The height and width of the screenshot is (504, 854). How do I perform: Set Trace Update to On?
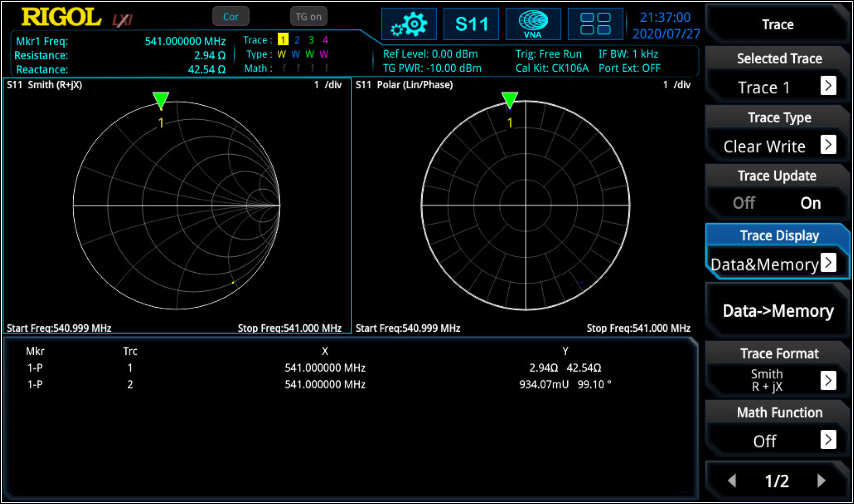[810, 203]
